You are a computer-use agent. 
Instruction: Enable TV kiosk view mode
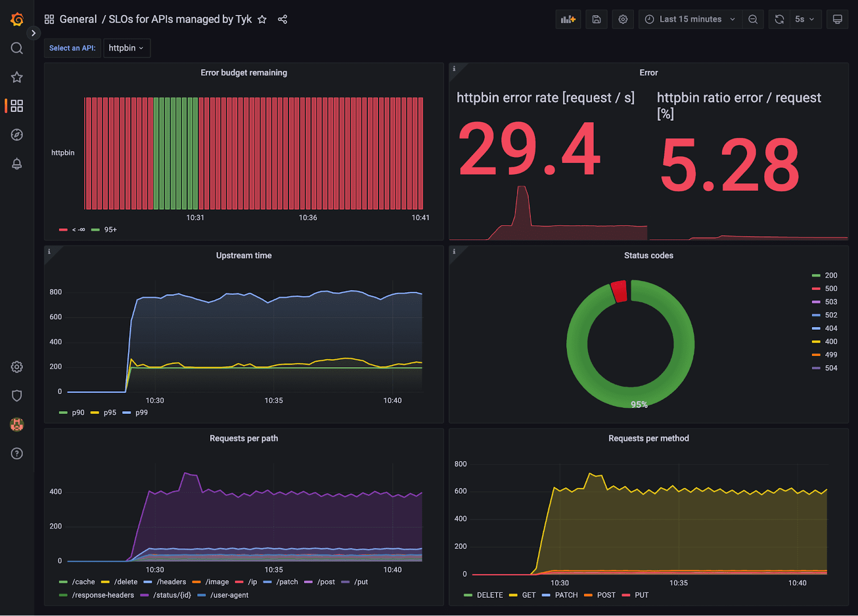[x=837, y=19]
